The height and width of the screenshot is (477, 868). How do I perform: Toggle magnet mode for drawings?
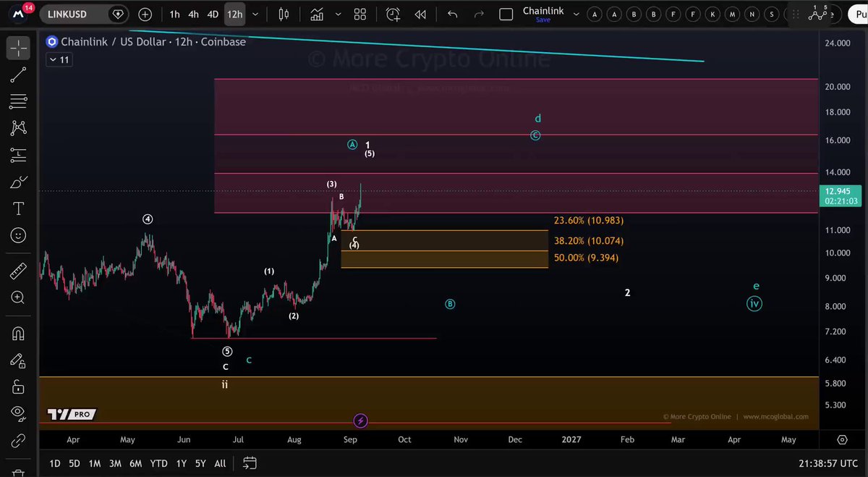(19, 333)
